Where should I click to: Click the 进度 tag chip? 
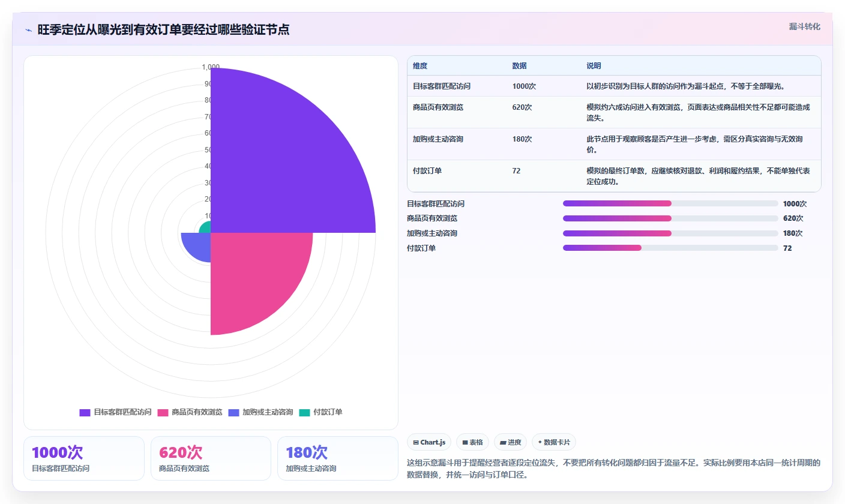tap(511, 442)
